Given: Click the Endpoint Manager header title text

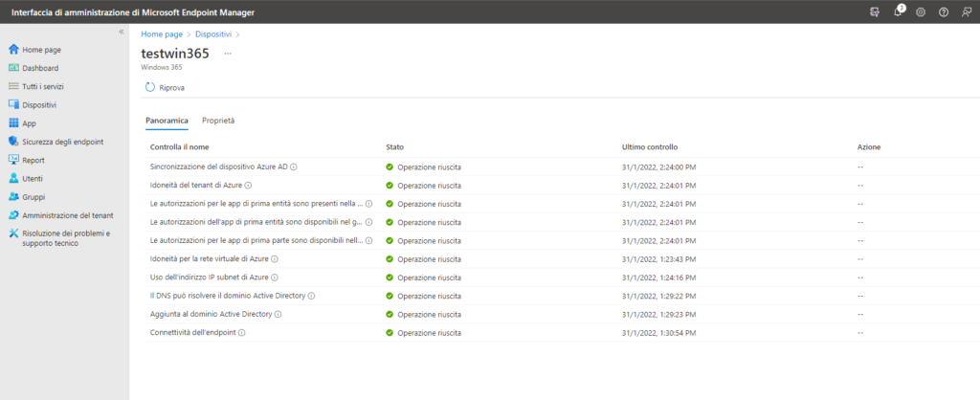Looking at the screenshot, I should 133,12.
